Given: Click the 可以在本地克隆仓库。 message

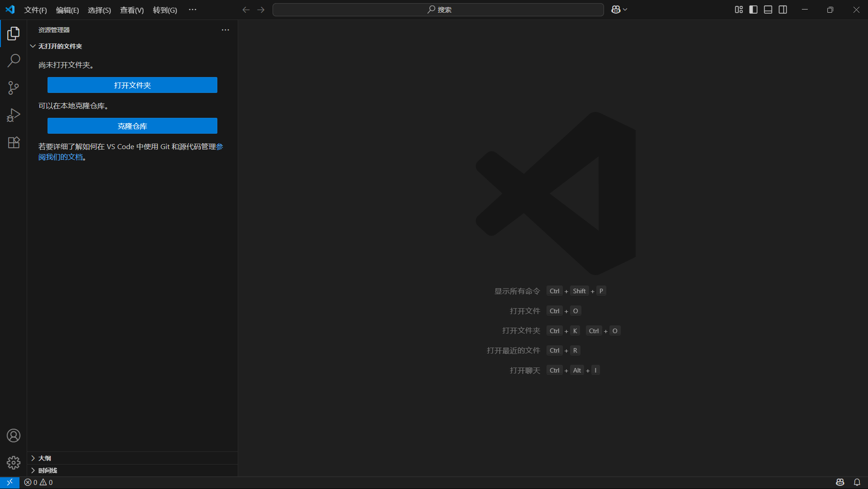Looking at the screenshot, I should tap(73, 106).
